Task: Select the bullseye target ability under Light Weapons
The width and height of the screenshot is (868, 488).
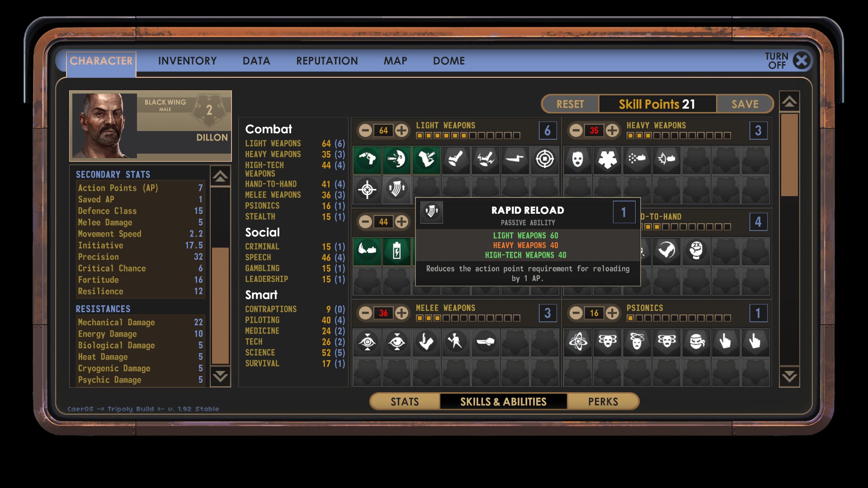Action: pos(544,160)
